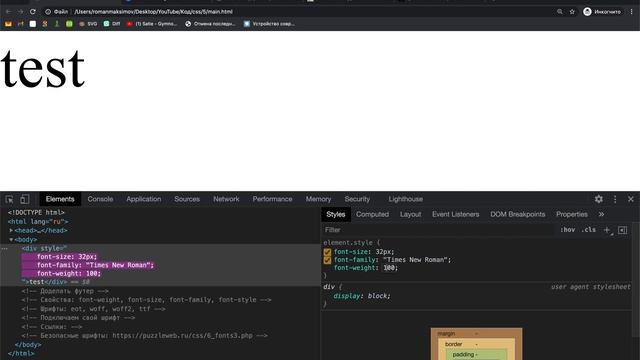Click the zoom magnifier icon in address bar
The height and width of the screenshot is (360, 640).
[560, 12]
